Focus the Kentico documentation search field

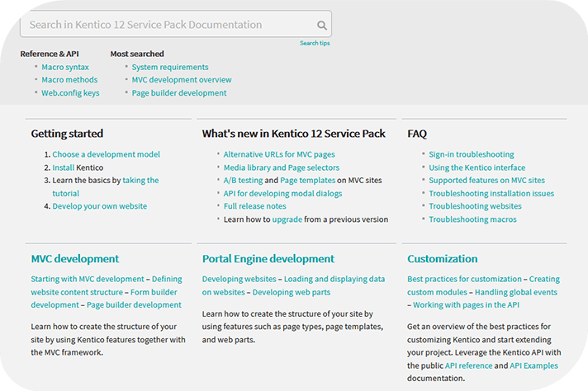tap(176, 25)
